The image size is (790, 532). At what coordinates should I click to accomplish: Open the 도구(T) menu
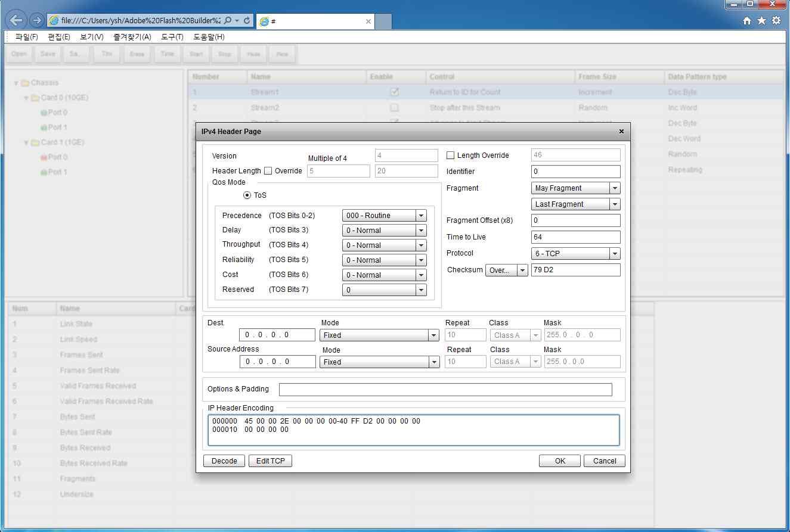click(172, 37)
